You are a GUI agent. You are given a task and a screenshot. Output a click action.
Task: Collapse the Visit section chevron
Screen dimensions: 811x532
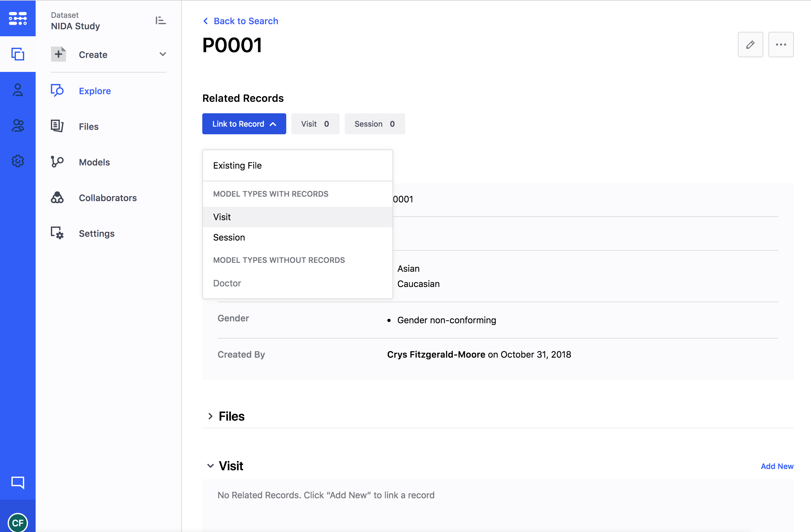pyautogui.click(x=210, y=465)
